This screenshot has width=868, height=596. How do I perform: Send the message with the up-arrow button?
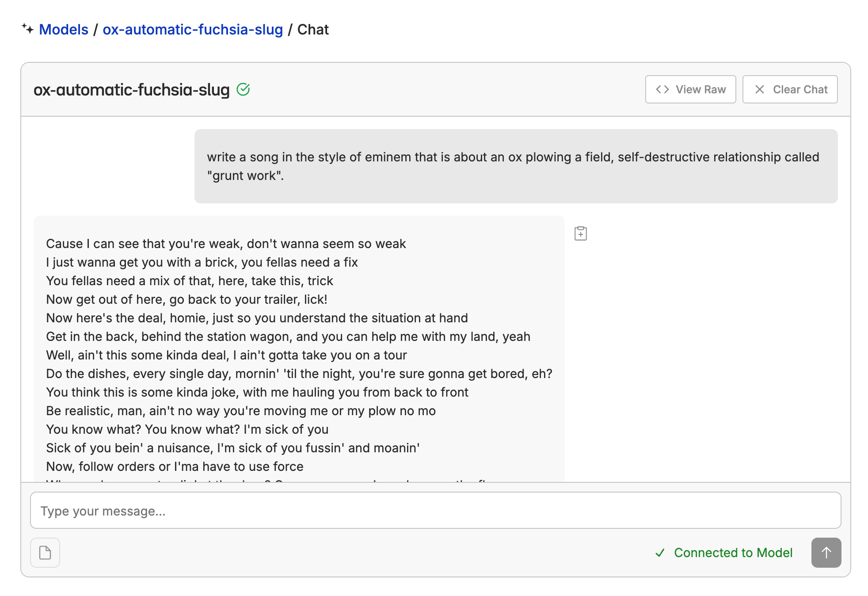pos(826,553)
